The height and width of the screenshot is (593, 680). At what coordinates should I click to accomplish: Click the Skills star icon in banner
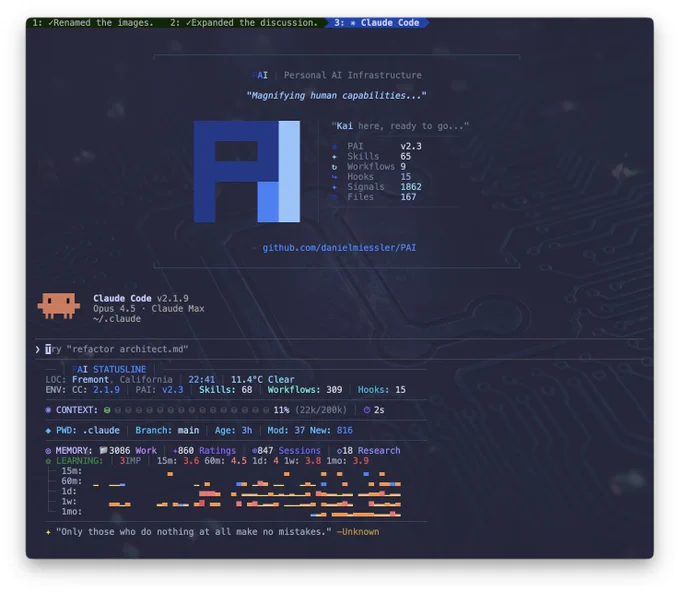pyautogui.click(x=334, y=157)
